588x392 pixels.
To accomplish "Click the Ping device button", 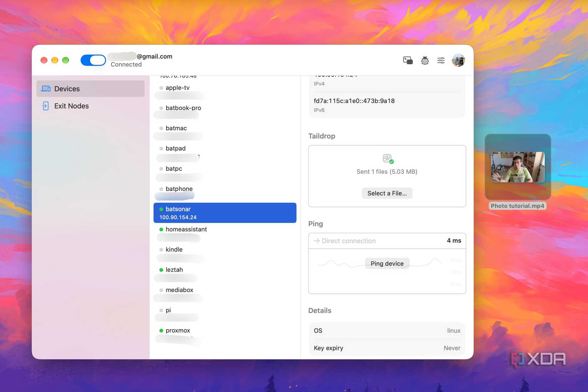I will coord(387,263).
